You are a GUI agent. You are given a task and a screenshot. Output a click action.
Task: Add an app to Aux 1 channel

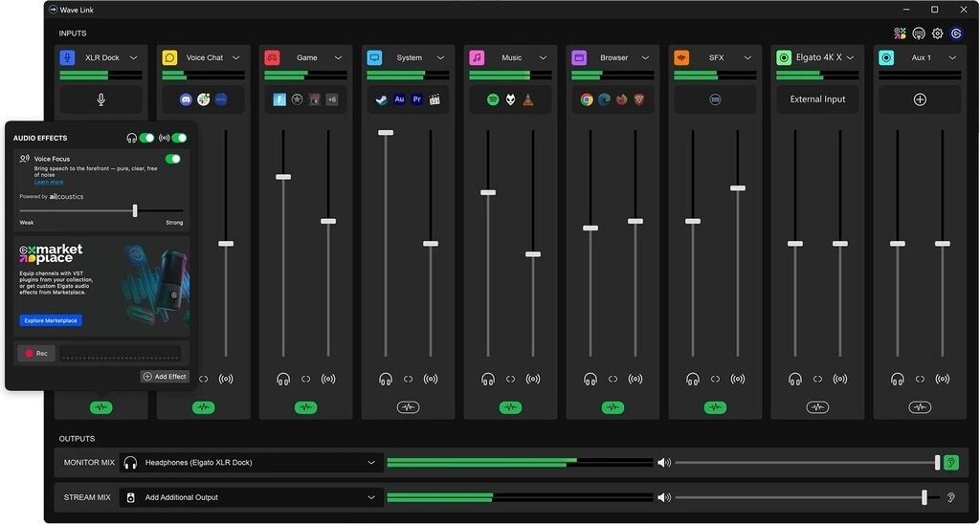tap(920, 99)
